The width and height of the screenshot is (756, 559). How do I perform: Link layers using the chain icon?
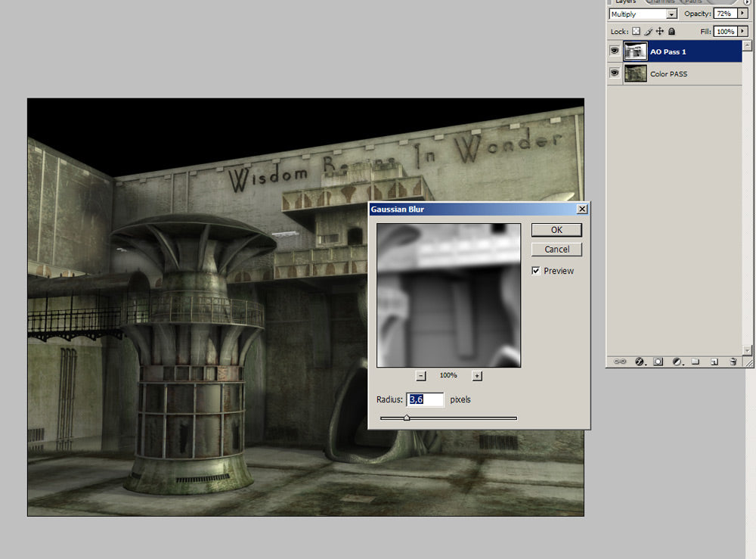[621, 362]
